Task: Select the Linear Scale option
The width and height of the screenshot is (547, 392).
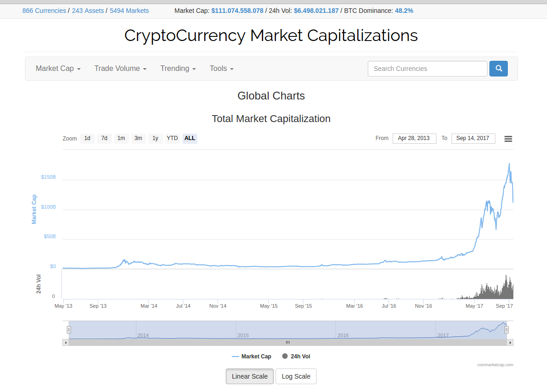Action: click(x=250, y=376)
